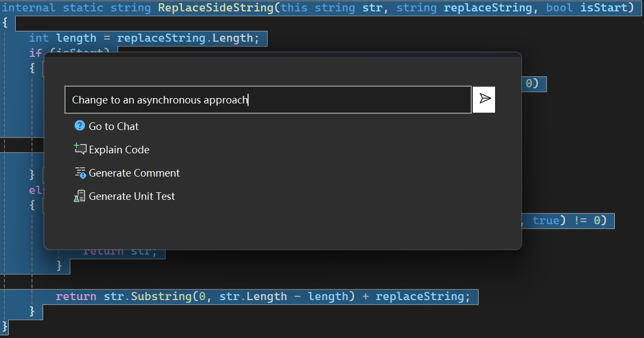The height and width of the screenshot is (338, 644).
Task: Click the send arrow icon
Action: click(485, 99)
